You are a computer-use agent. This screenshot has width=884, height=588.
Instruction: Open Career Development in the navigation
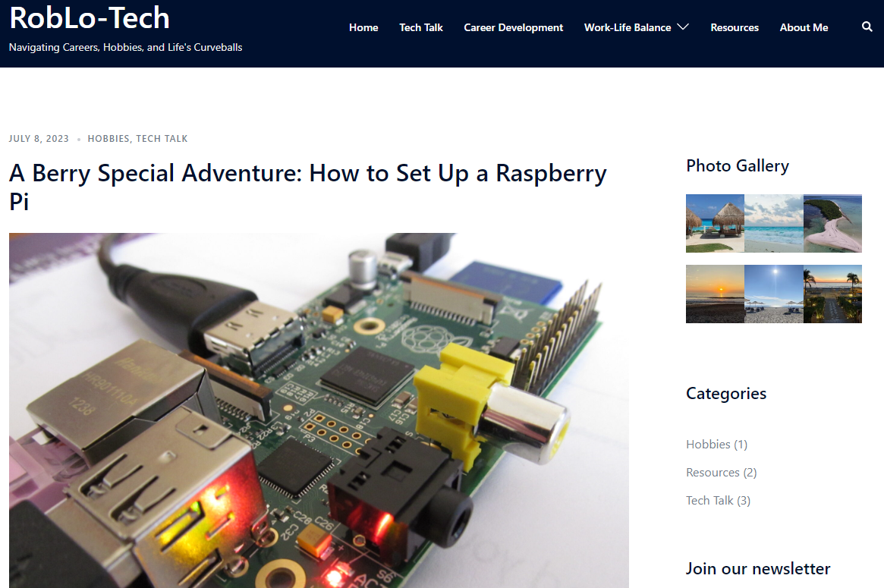514,27
